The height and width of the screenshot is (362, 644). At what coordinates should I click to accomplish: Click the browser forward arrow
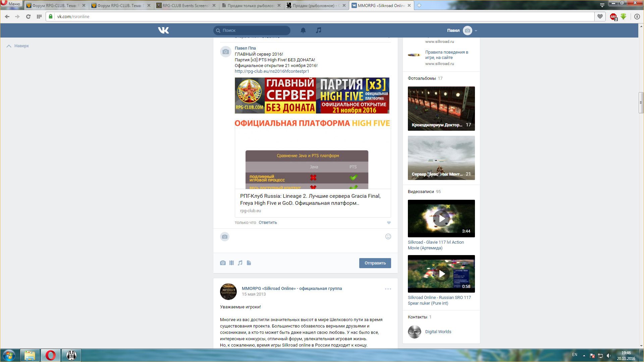tap(17, 16)
